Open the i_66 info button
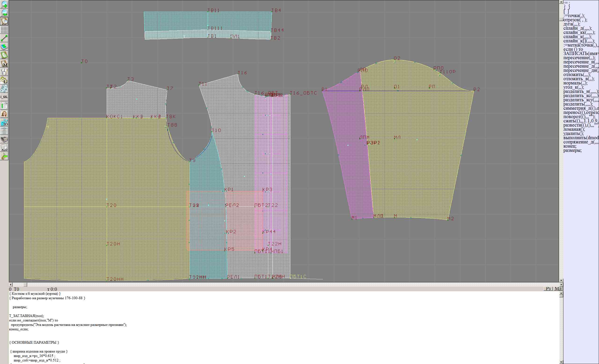Screen dimensions: 599x364 click(x=4, y=97)
